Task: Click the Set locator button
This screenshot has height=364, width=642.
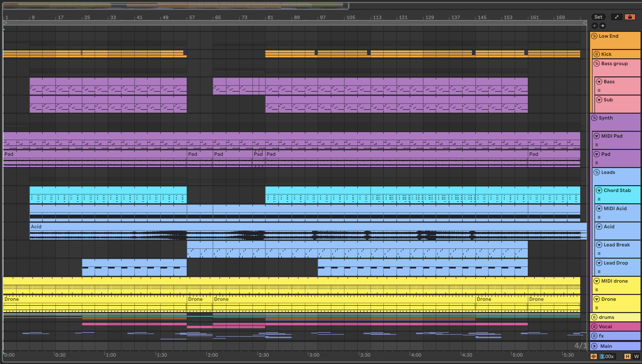Action: click(x=598, y=17)
